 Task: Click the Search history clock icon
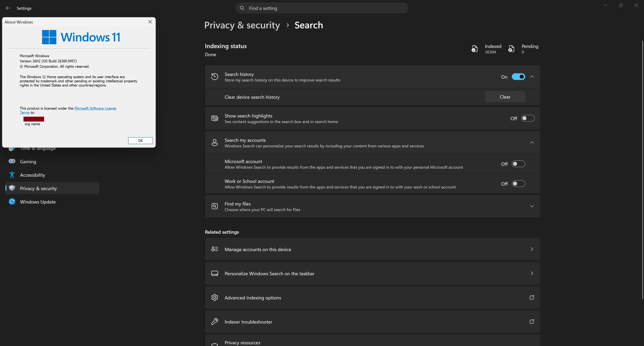214,77
